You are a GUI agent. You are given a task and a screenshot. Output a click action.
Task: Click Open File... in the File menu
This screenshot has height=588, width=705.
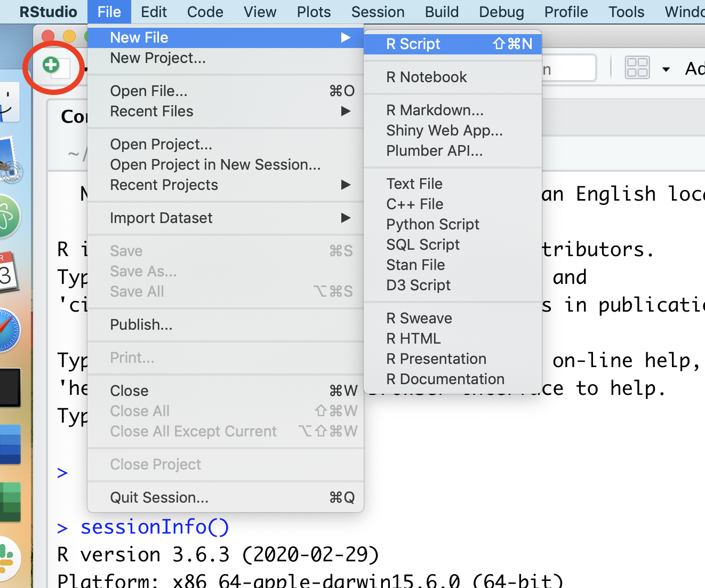tap(149, 91)
